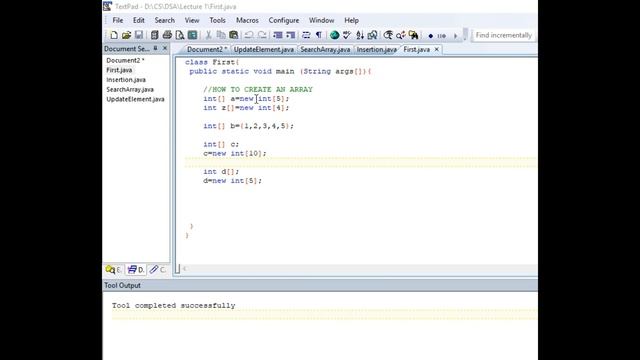This screenshot has height=360, width=640.
Task: Switch to Insertion.java tab
Action: [376, 49]
